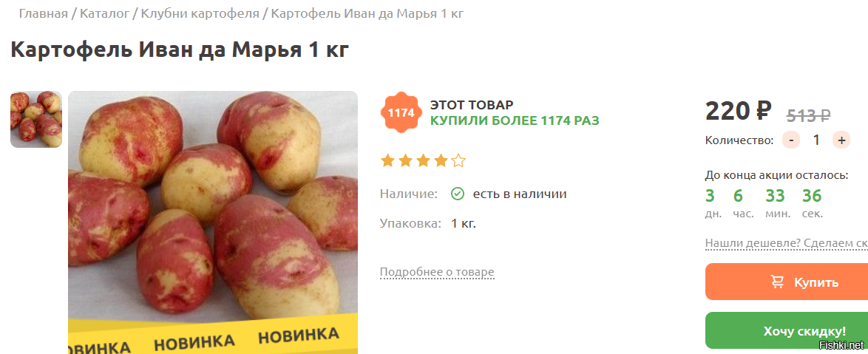Viewport: 868px width, 354px height.
Task: Select the third rating star
Action: click(x=423, y=161)
